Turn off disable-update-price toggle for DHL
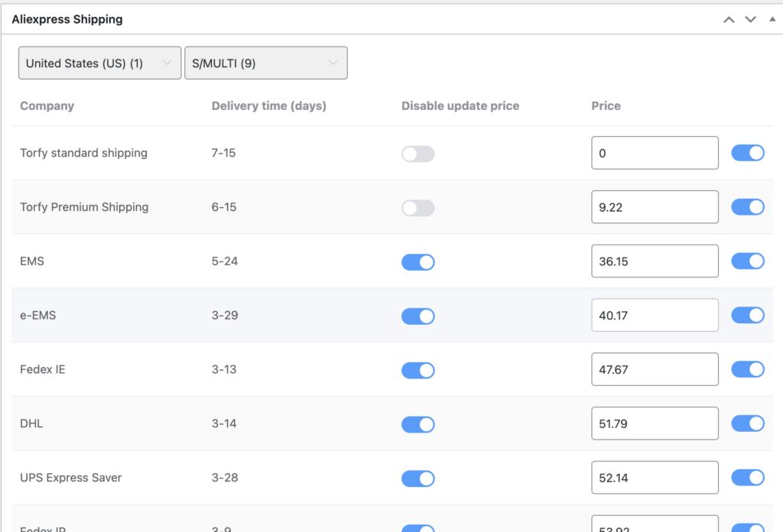 pyautogui.click(x=418, y=424)
